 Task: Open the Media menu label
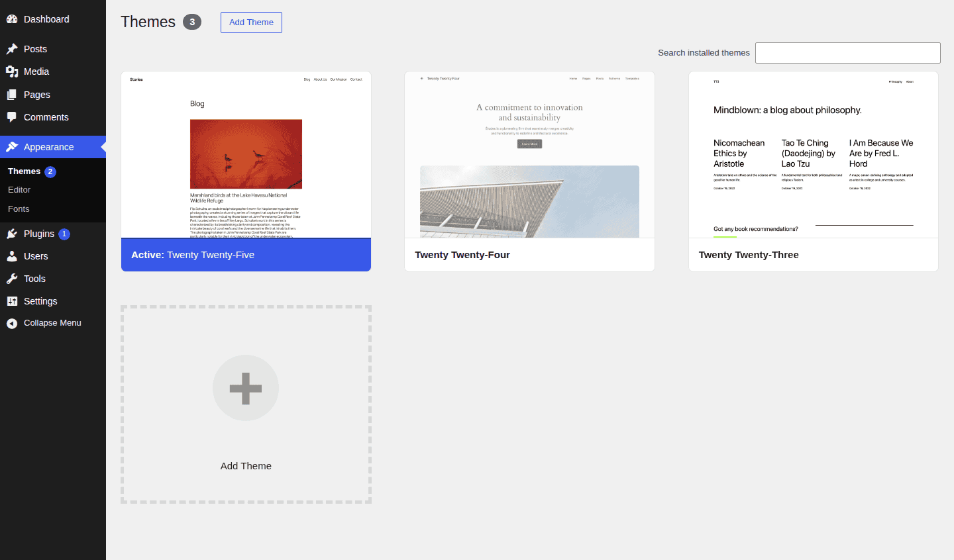click(36, 71)
